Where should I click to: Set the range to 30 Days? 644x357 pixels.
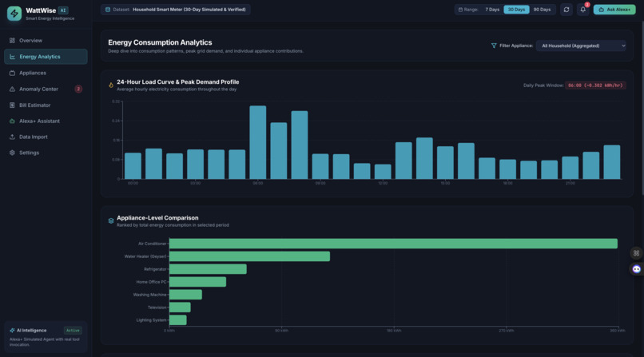[x=516, y=10]
